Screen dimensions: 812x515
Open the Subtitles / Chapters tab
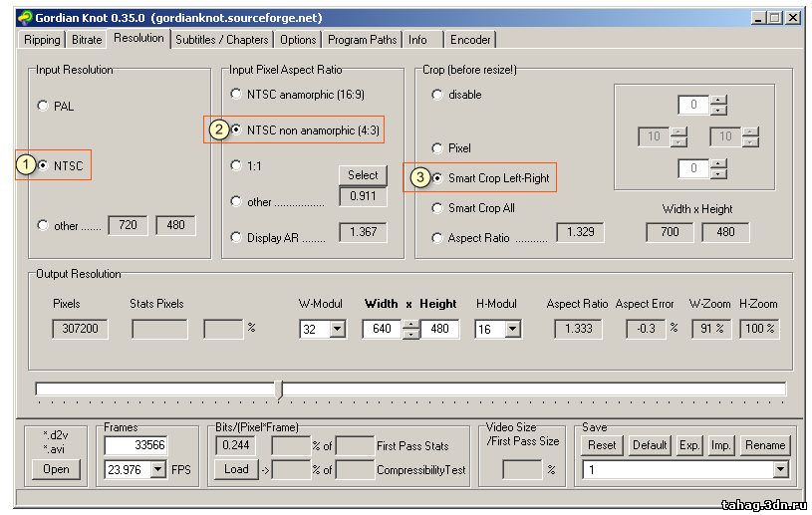coord(221,40)
